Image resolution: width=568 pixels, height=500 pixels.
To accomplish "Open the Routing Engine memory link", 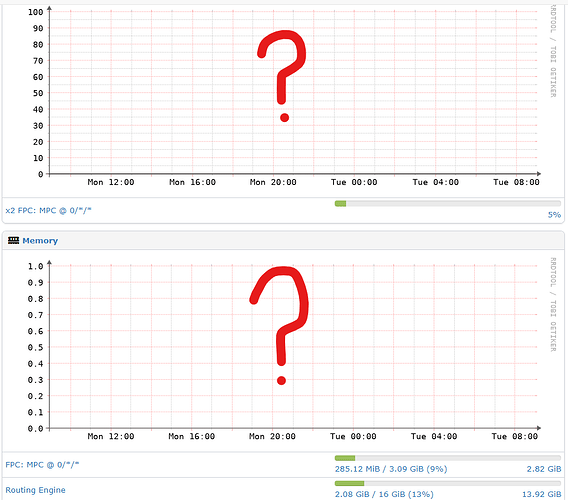I will [36, 490].
